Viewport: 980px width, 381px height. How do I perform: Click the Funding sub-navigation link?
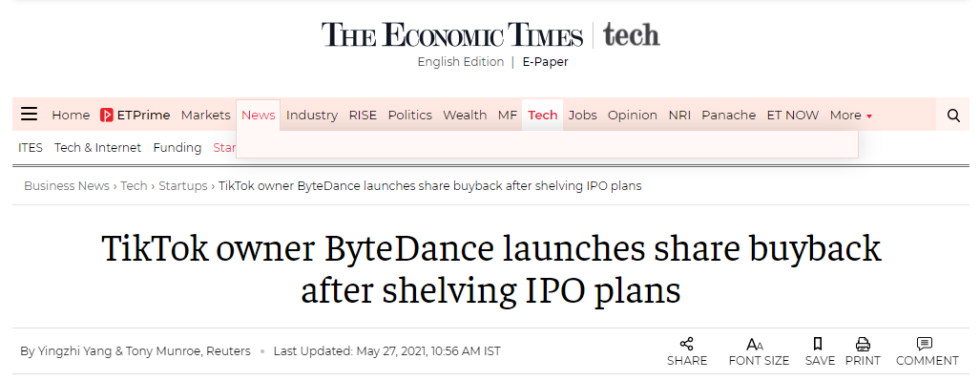coord(177,148)
